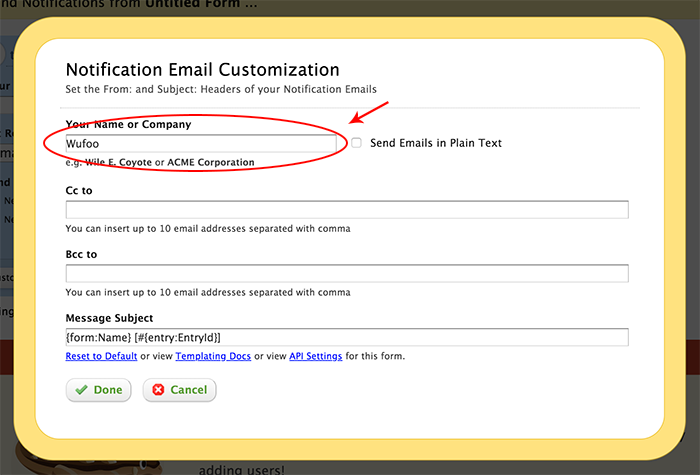
Task: Click inside the Bcc to field
Action: click(x=346, y=273)
